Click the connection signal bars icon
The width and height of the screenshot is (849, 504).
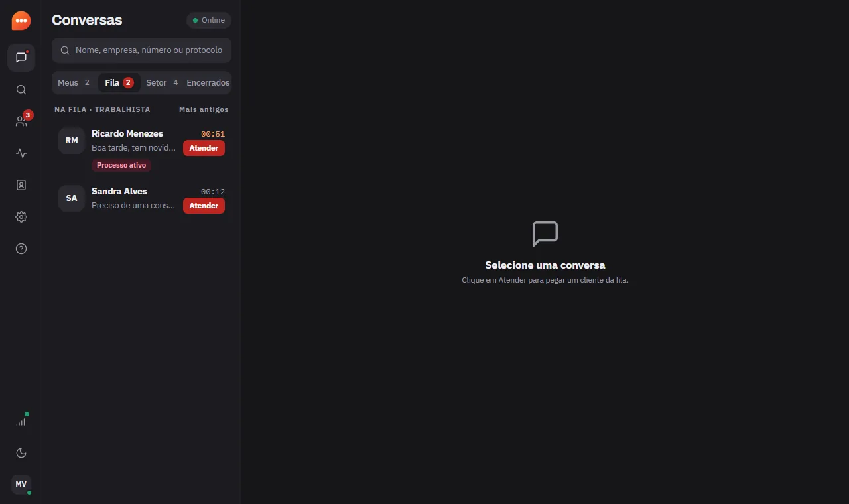click(x=21, y=421)
